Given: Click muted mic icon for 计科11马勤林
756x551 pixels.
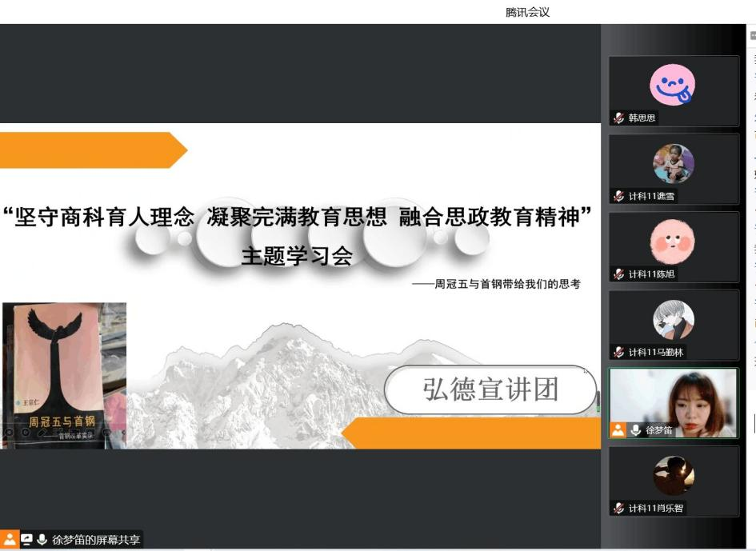Looking at the screenshot, I should tap(618, 353).
